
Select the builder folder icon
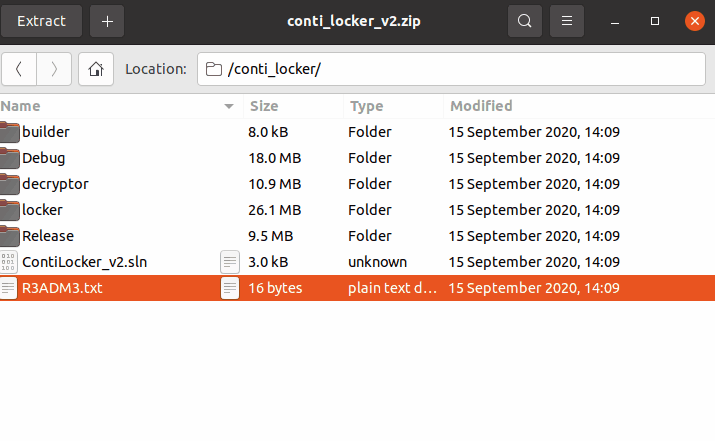point(10,132)
